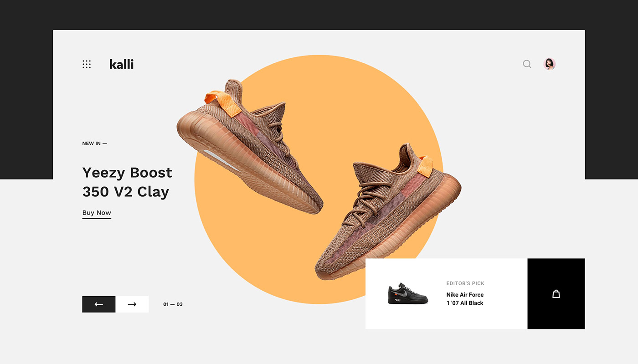Open the Nike Air Force shoe thumbnail

click(x=408, y=294)
